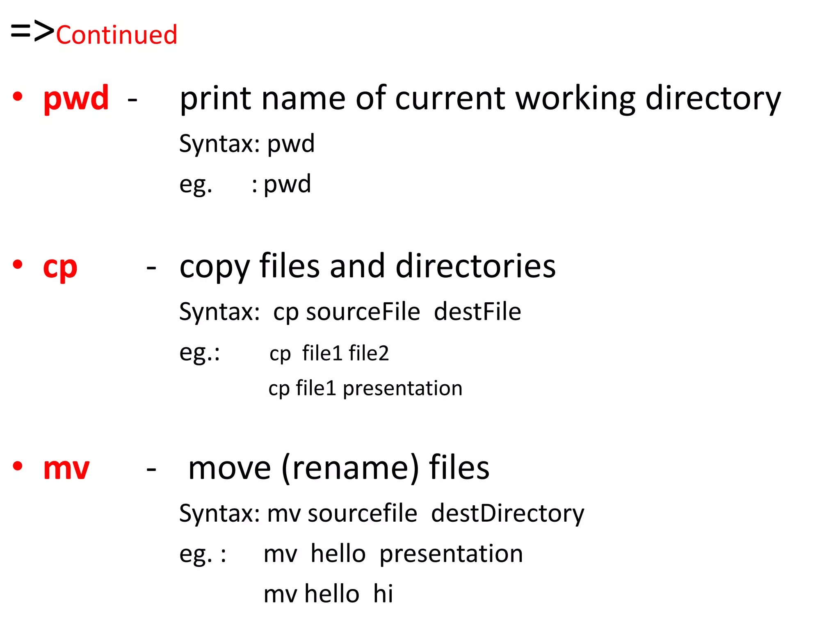Image resolution: width=840 pixels, height=630 pixels.
Task: Click 'Syntax: cp sourceFile destFile' line
Action: point(350,312)
